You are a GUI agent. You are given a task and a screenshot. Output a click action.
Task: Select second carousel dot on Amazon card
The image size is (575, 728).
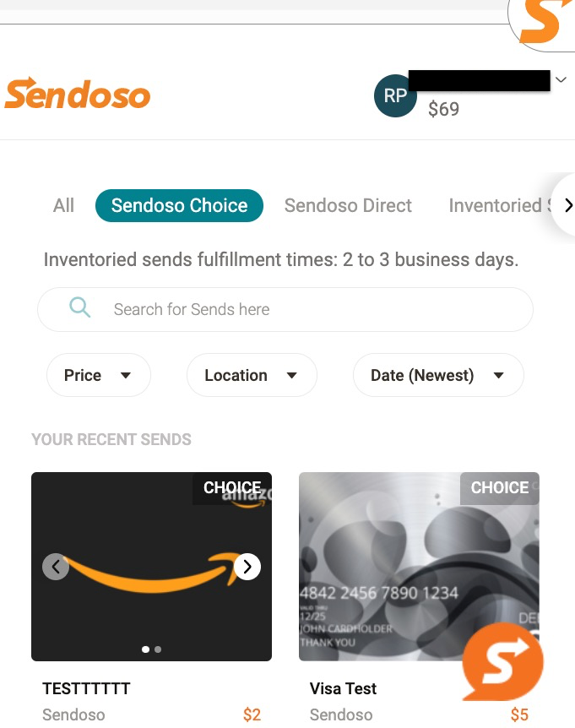158,649
